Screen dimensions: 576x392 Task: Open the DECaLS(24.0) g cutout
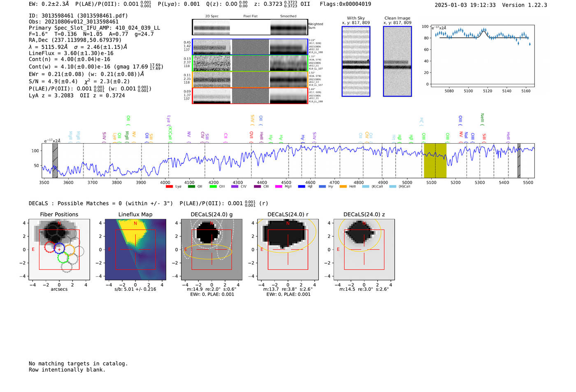(212, 249)
